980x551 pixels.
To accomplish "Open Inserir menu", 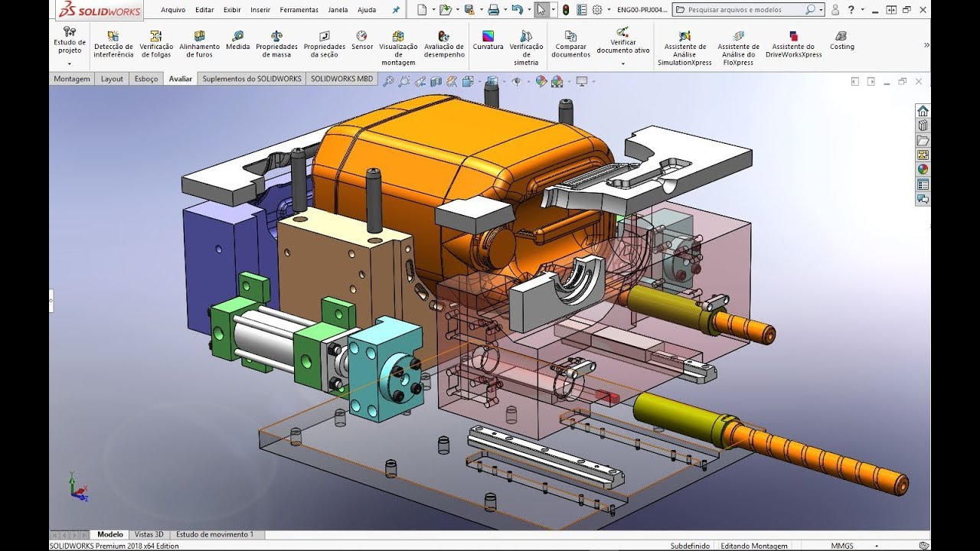I will click(260, 10).
